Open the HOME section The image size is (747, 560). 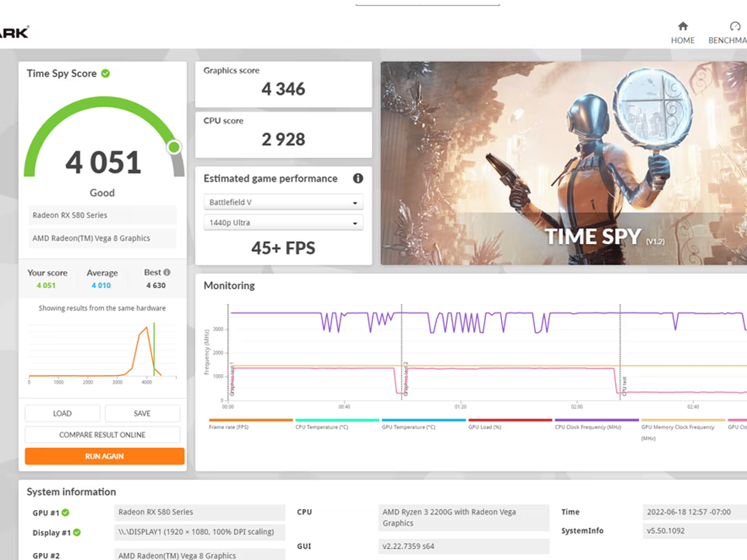pyautogui.click(x=682, y=32)
